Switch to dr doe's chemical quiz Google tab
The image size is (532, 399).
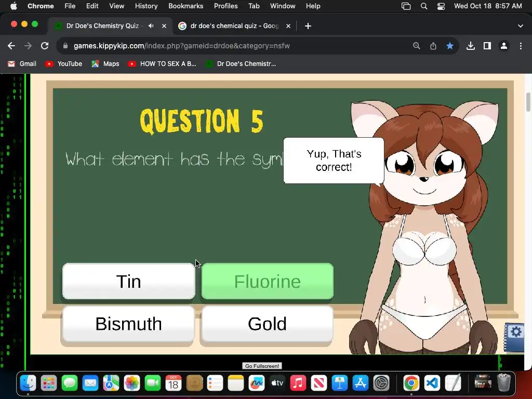tap(234, 26)
